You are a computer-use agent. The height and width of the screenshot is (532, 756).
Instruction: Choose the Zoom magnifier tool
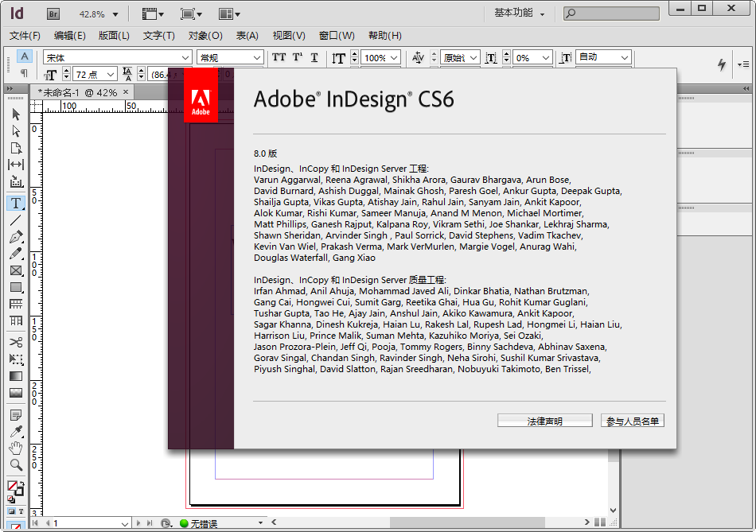point(16,465)
